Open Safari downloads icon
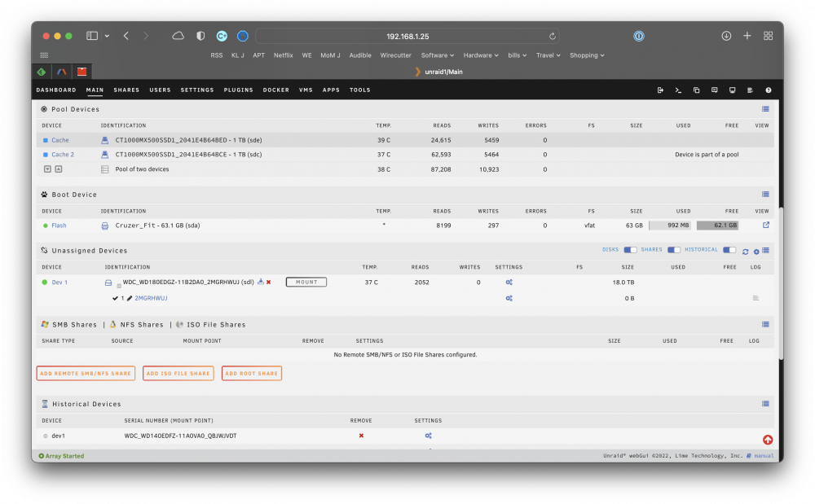 tap(726, 36)
